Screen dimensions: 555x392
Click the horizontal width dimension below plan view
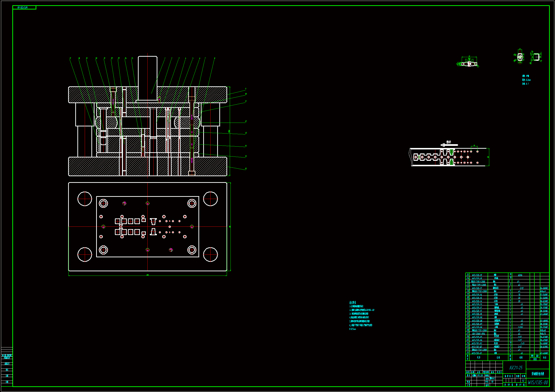[147, 275]
